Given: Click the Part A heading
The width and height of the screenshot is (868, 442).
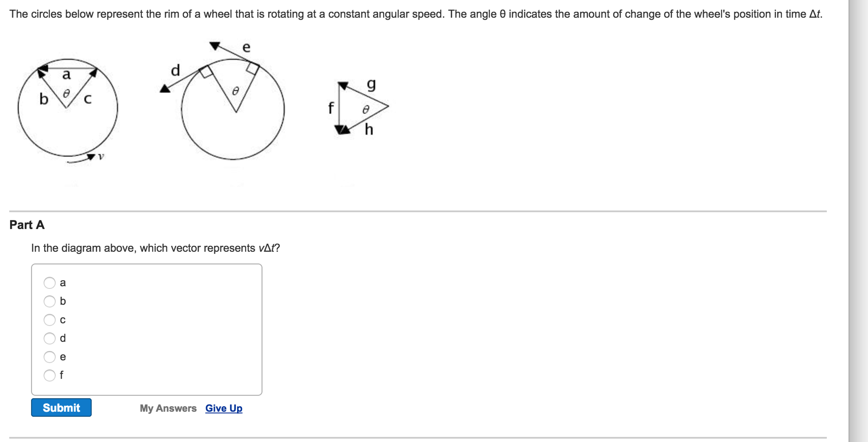Looking at the screenshot, I should coord(27,225).
